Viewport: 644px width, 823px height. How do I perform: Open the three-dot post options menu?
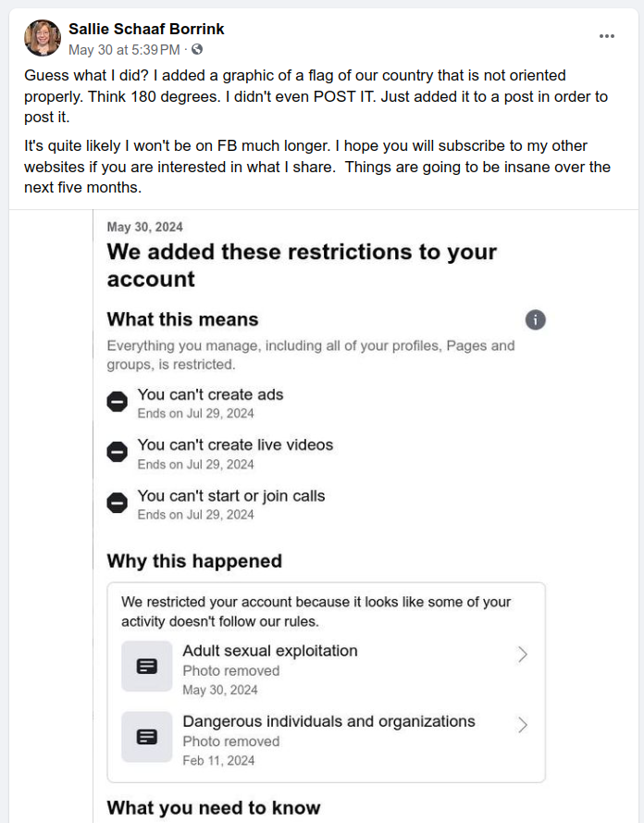click(607, 36)
